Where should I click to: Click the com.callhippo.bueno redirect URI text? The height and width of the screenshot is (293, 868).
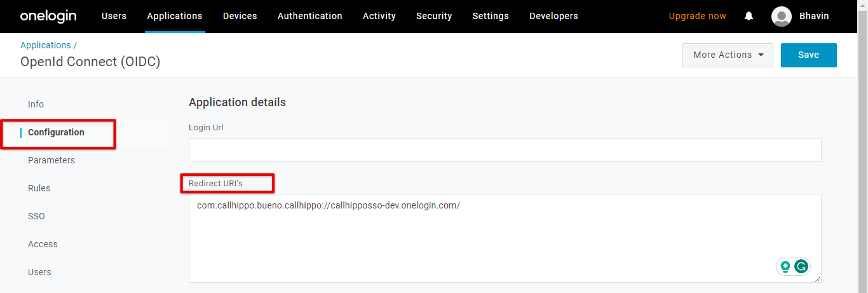(329, 206)
